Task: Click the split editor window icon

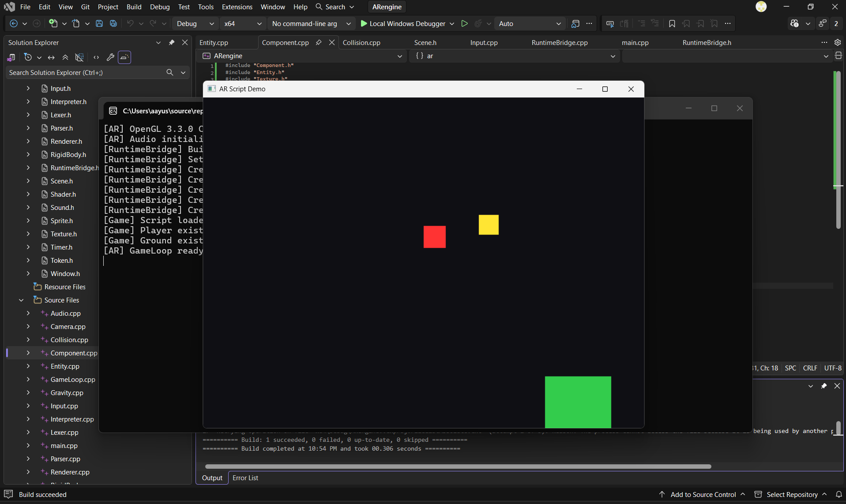Action: point(838,56)
